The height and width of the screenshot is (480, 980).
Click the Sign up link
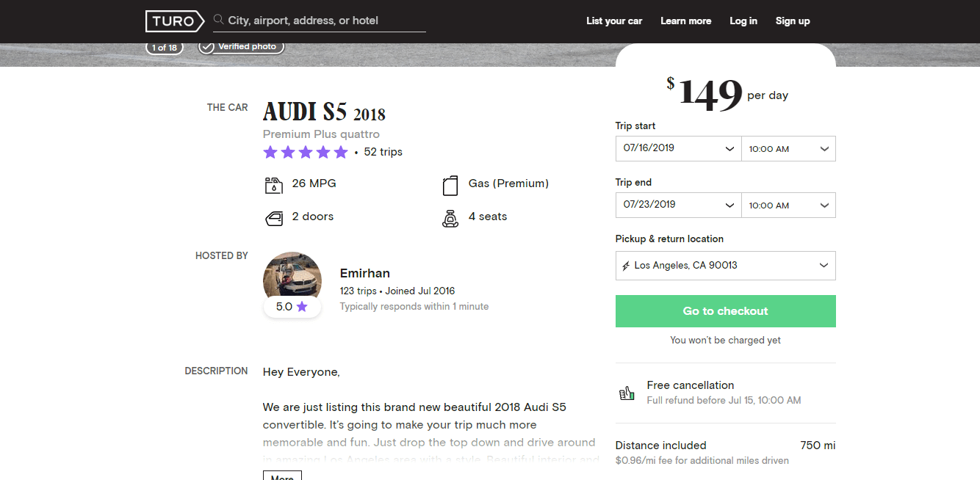[793, 21]
